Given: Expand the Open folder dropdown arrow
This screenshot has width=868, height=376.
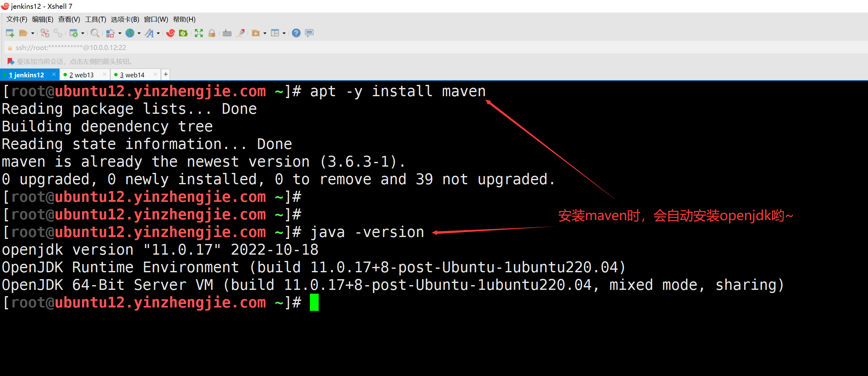Looking at the screenshot, I should 33,33.
